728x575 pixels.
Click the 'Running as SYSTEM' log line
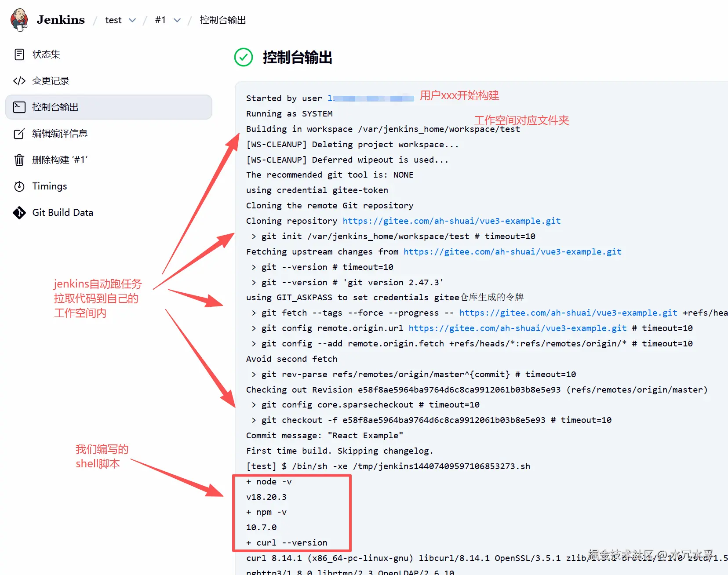289,114
